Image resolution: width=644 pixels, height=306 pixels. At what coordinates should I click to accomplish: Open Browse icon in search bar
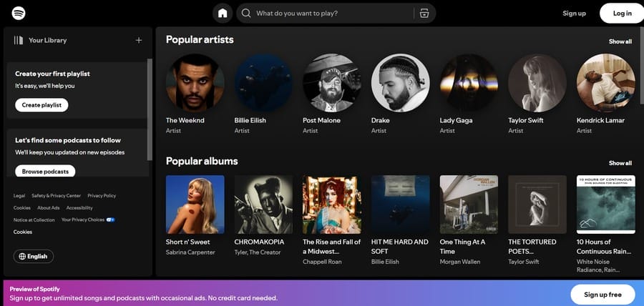click(x=424, y=13)
